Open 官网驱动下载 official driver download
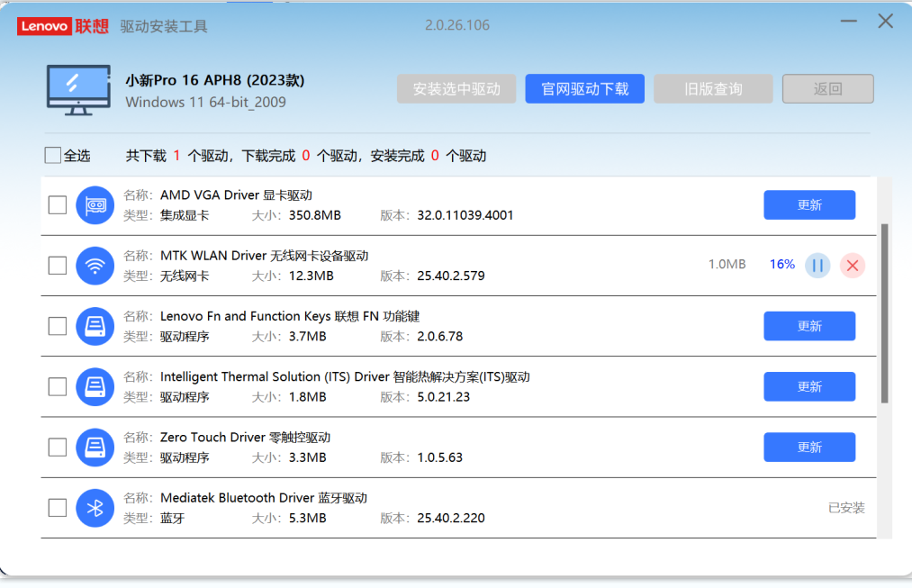 pyautogui.click(x=584, y=89)
